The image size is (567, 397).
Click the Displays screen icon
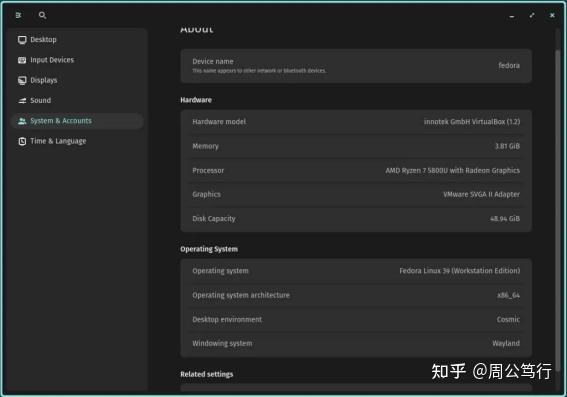(x=22, y=80)
